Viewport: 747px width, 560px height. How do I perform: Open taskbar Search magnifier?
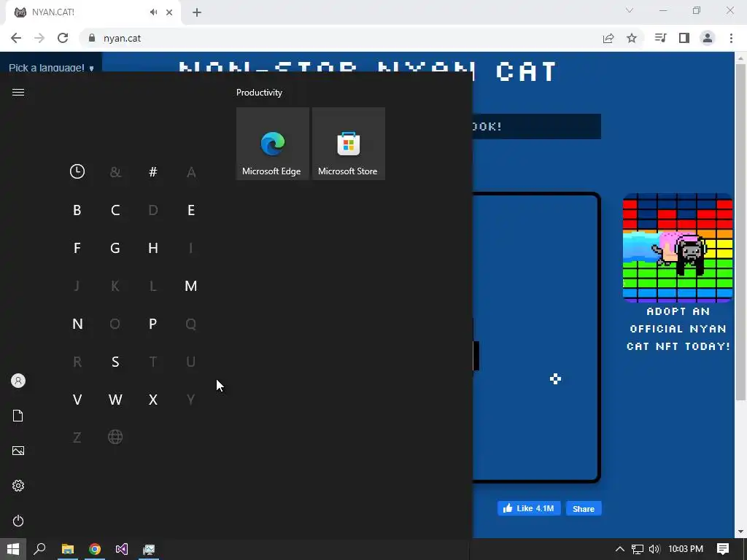pos(39,549)
